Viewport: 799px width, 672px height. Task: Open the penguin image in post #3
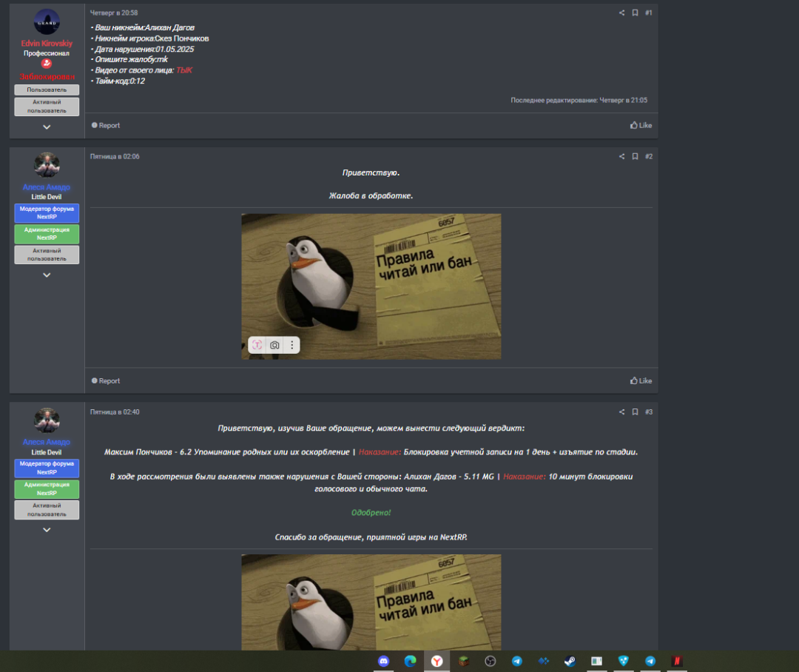[x=371, y=602]
